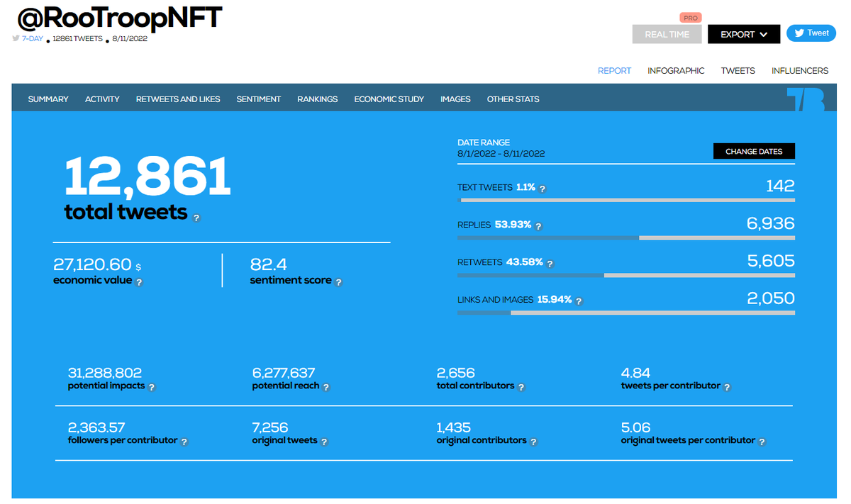Click the 2,656 total contributors value
The height and width of the screenshot is (504, 851).
pos(456,373)
